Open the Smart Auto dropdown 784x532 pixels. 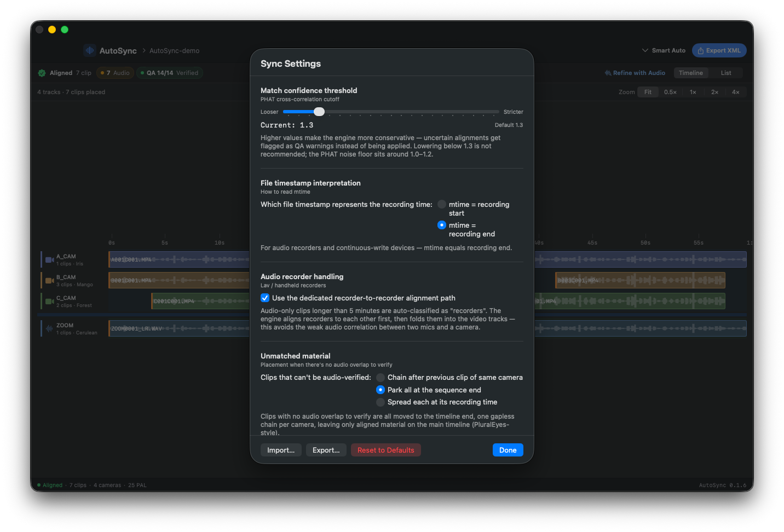(664, 50)
